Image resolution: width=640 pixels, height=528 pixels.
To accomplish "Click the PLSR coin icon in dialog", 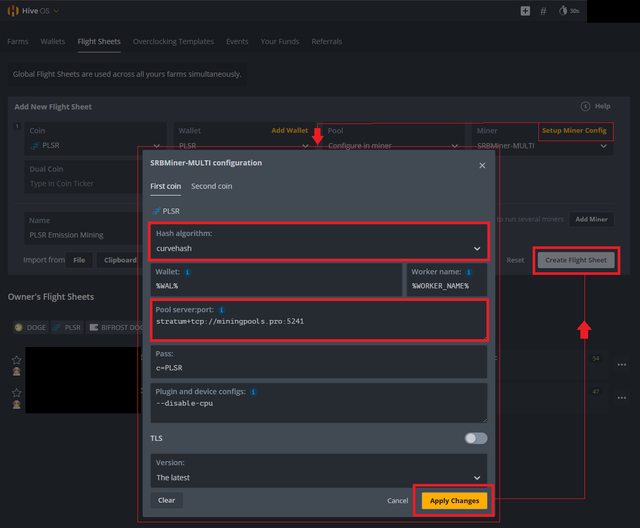I will coord(156,211).
